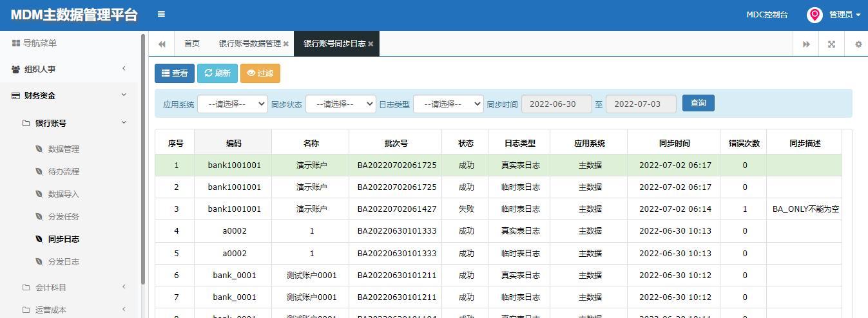
Task: Click the MDM主数据管理平台 logo title
Action: point(74,15)
